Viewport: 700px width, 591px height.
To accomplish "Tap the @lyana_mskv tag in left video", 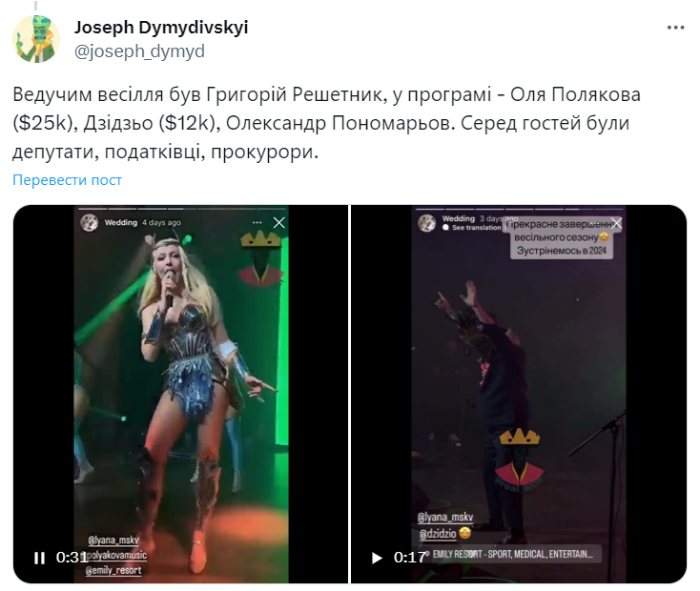I will pos(113,540).
